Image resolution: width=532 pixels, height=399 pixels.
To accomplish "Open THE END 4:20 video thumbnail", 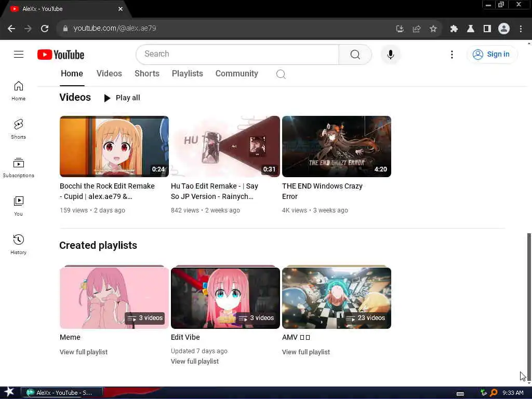I will [337, 146].
